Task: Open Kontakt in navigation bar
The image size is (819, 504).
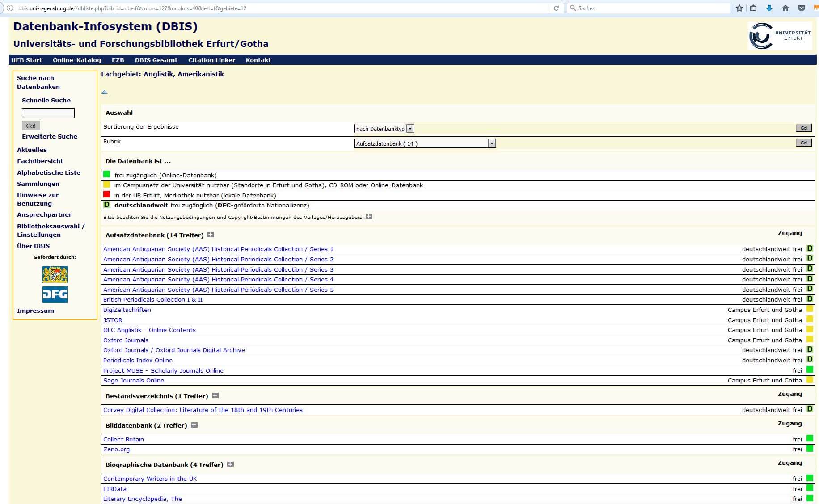Action: coord(258,60)
